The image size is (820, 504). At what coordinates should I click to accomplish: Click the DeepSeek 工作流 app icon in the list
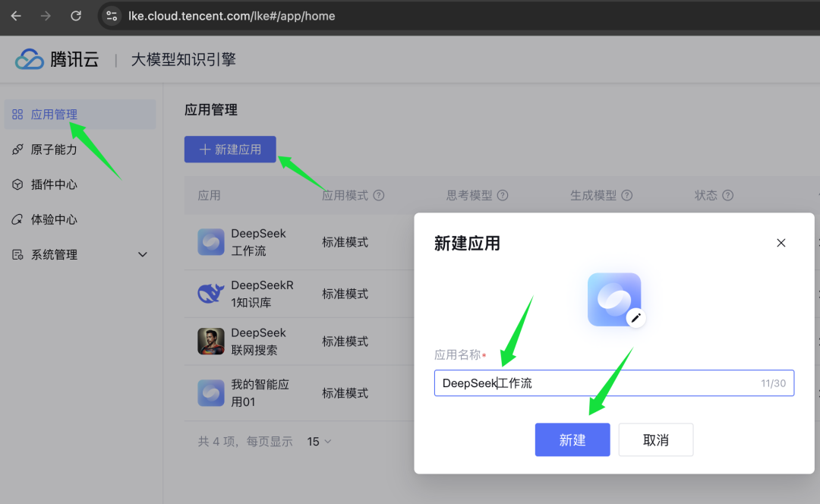click(211, 241)
